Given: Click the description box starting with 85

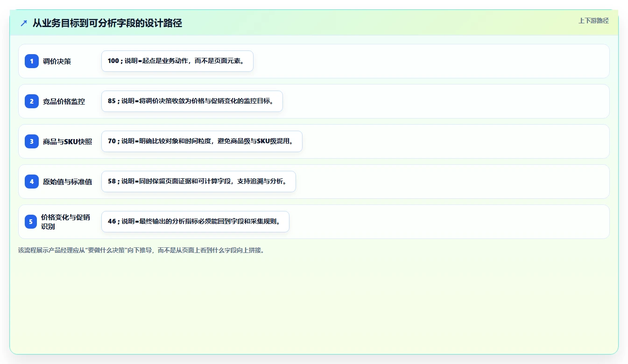Looking at the screenshot, I should click(x=192, y=101).
